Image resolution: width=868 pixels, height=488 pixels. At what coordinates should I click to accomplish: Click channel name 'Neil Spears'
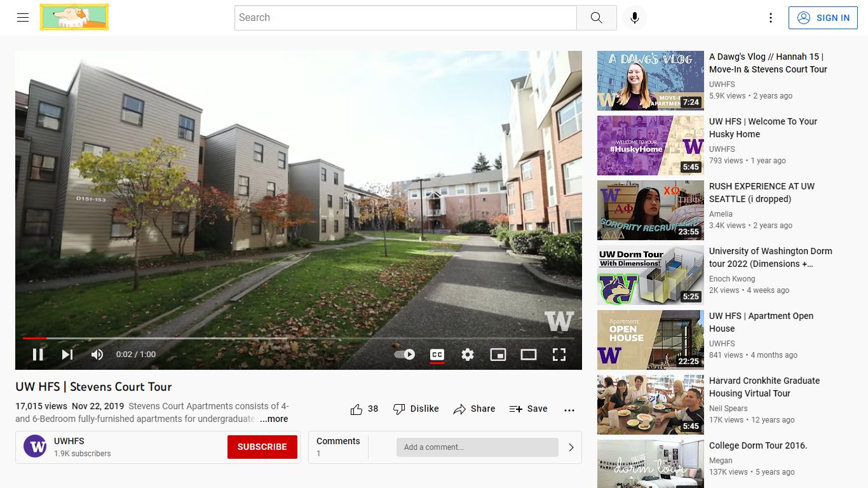click(x=728, y=409)
